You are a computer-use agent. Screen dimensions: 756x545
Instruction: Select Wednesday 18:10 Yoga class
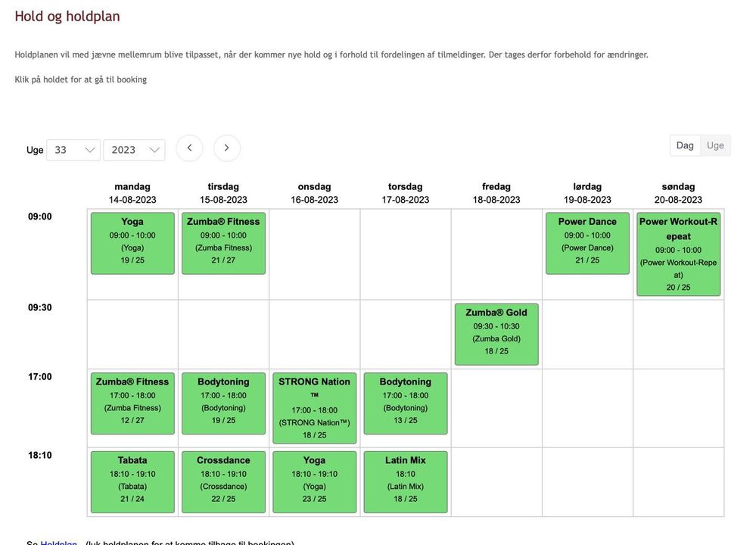click(314, 481)
